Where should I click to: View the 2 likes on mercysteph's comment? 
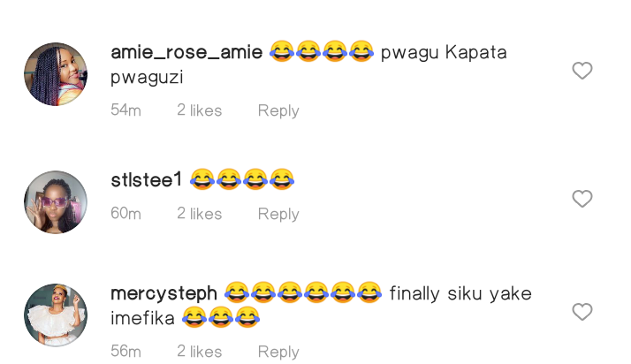pos(200,352)
